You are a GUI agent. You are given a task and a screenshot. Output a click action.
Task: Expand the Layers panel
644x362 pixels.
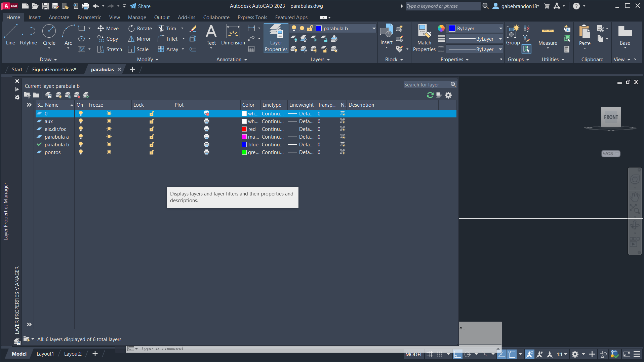[320, 60]
